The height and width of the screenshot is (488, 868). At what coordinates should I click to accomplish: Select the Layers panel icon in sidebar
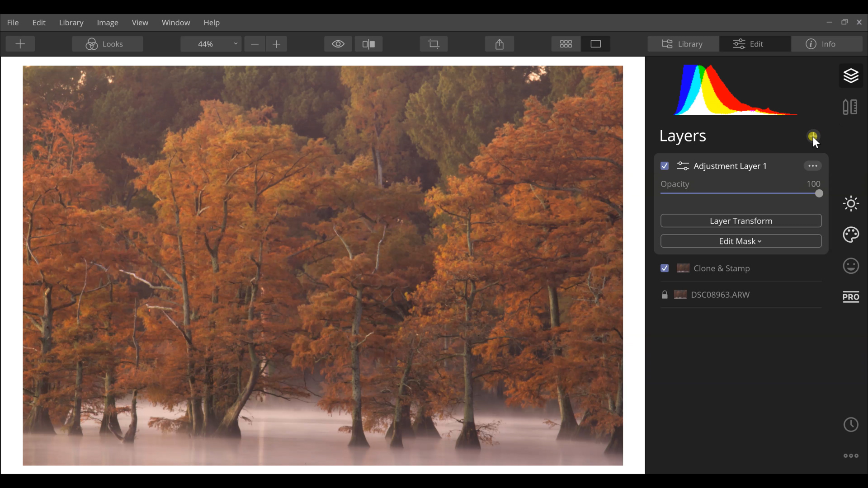851,75
